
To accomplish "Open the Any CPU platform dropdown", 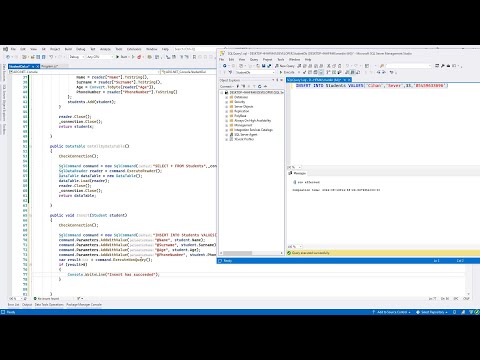I will (99, 57).
